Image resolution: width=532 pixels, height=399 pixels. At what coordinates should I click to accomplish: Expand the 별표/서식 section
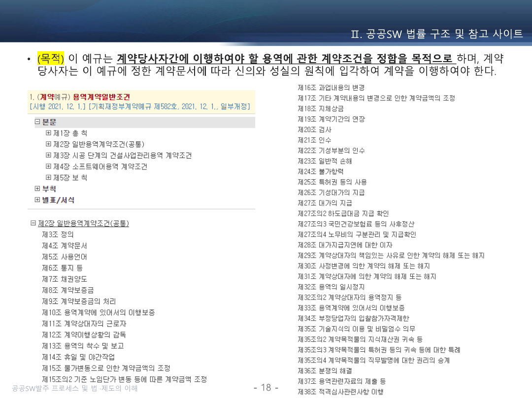[x=37, y=200]
